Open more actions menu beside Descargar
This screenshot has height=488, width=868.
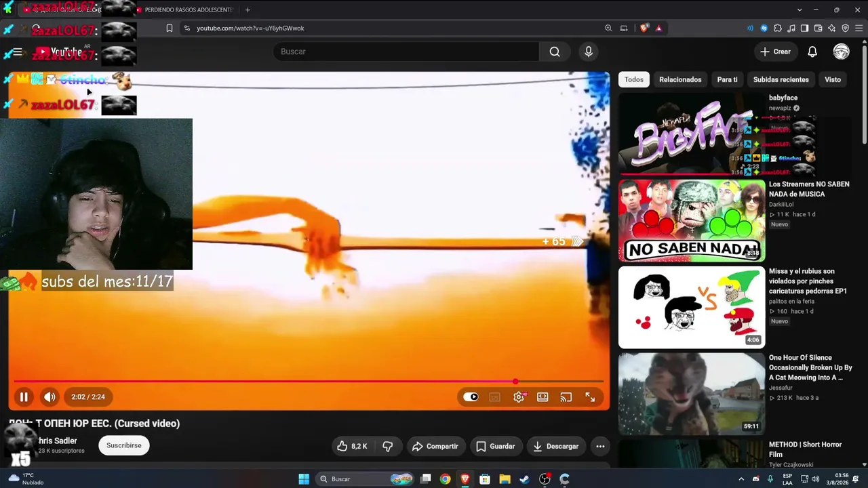point(600,446)
